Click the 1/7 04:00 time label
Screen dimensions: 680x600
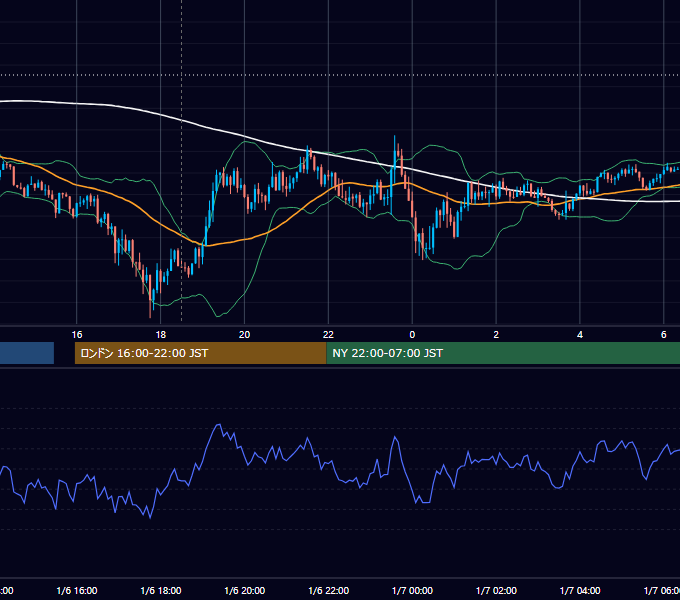pos(580,590)
